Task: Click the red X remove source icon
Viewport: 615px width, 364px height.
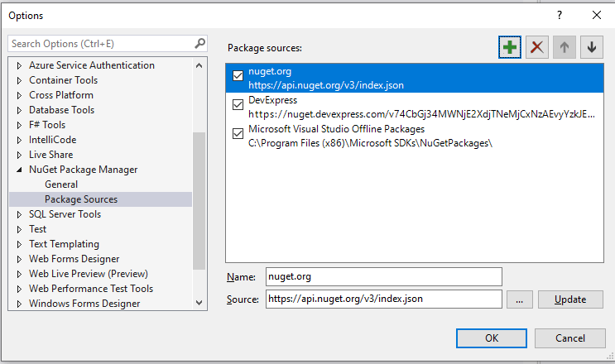Action: point(538,47)
